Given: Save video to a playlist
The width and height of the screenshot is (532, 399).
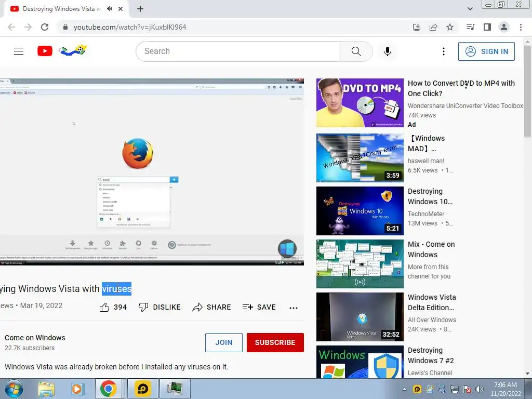Looking at the screenshot, I should (259, 307).
